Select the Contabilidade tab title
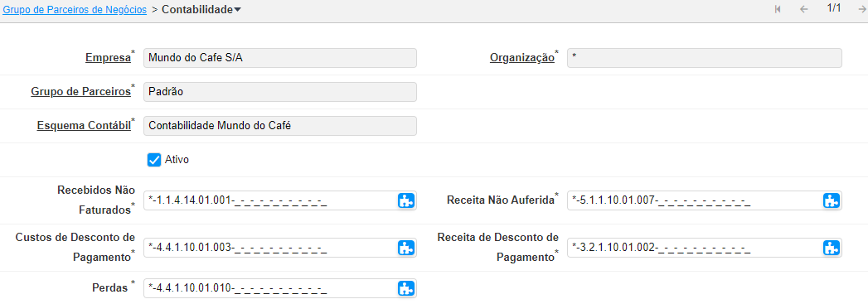The image size is (868, 304). pos(197,10)
